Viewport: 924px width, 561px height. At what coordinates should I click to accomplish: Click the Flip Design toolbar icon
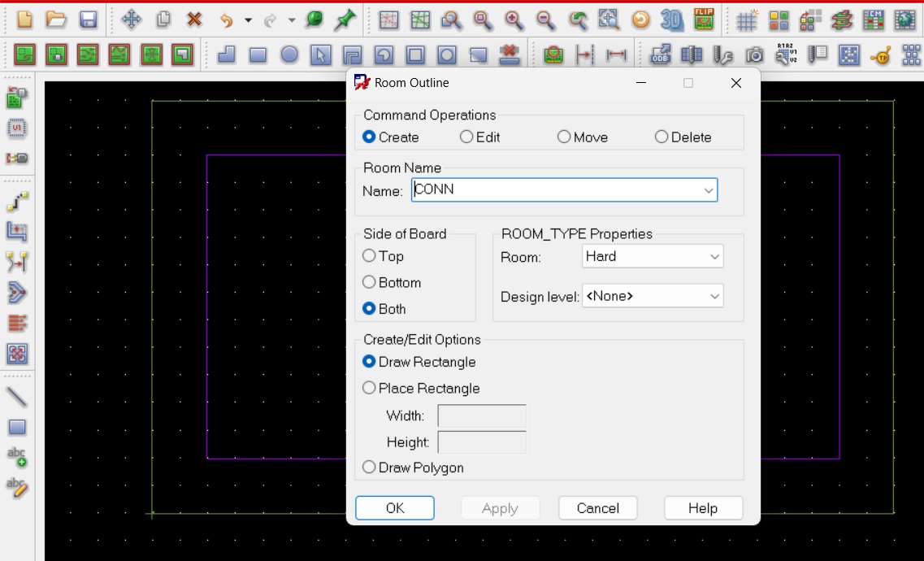coord(704,20)
